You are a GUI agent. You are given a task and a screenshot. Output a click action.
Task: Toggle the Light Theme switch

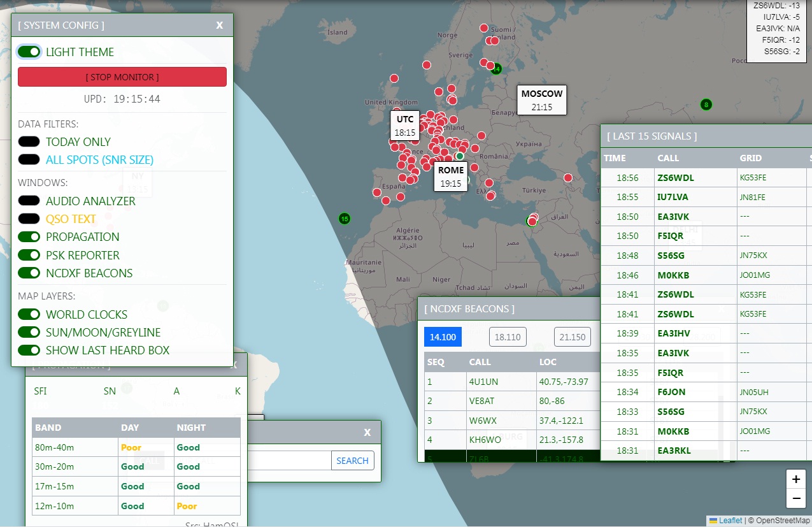point(29,52)
